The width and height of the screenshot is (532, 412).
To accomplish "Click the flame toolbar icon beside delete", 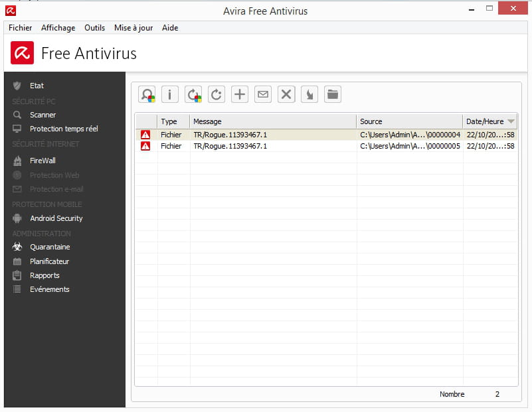I will tap(310, 94).
